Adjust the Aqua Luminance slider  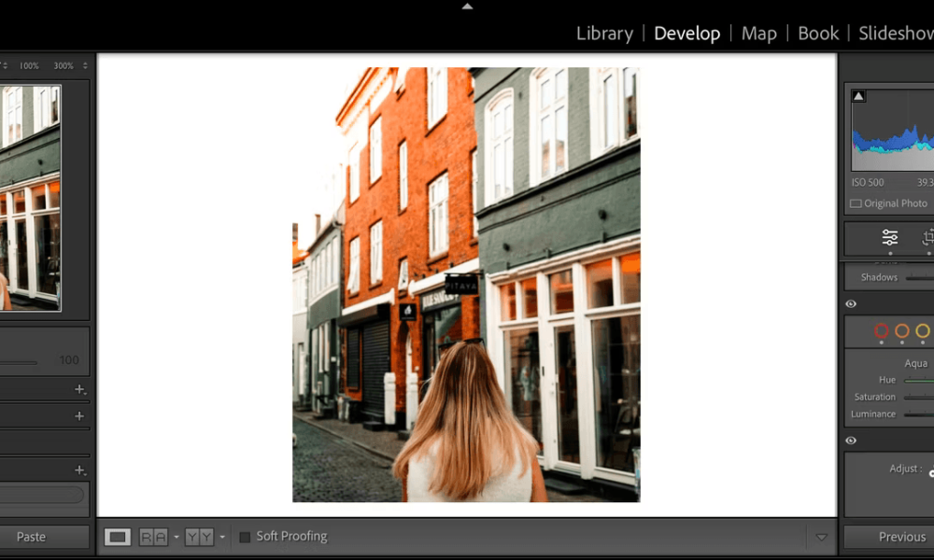pos(918,414)
